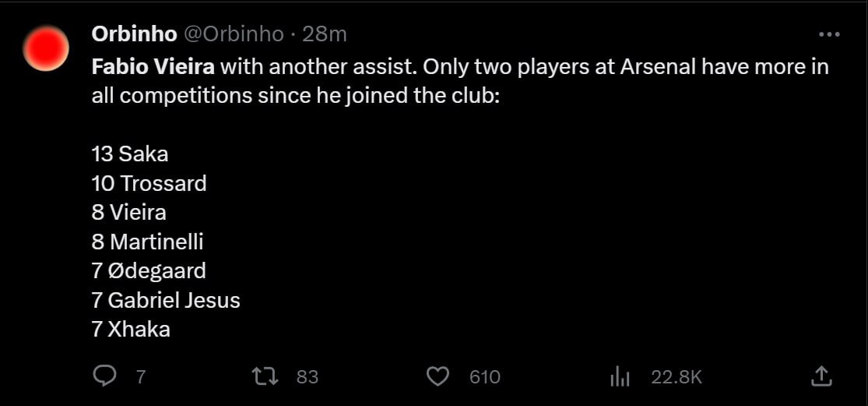The width and height of the screenshot is (868, 406).
Task: Click the reply count of 7
Action: (x=141, y=377)
